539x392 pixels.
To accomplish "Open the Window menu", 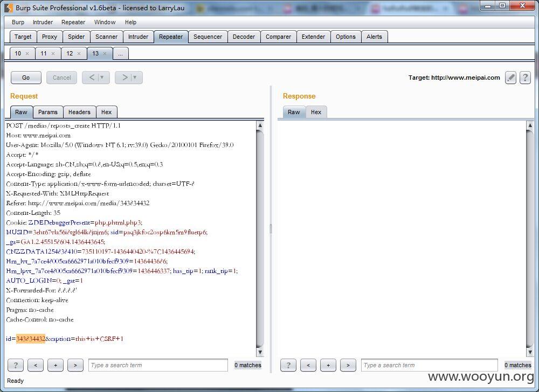I will (x=105, y=22).
